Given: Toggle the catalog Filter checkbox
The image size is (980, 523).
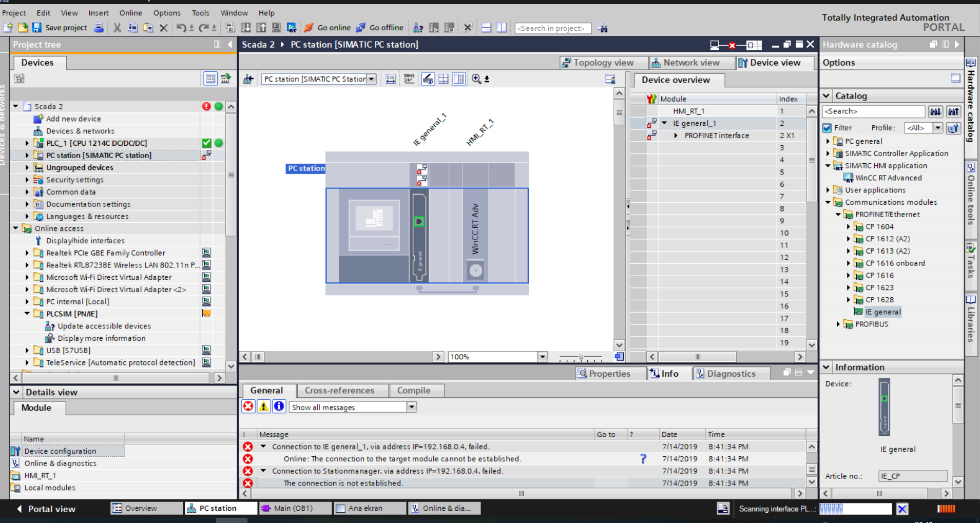Looking at the screenshot, I should 827,128.
